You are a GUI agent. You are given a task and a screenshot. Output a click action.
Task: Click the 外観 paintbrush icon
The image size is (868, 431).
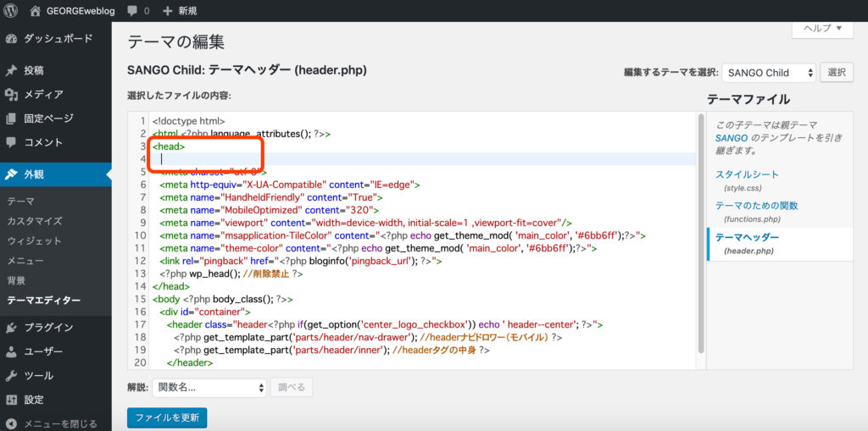point(11,174)
